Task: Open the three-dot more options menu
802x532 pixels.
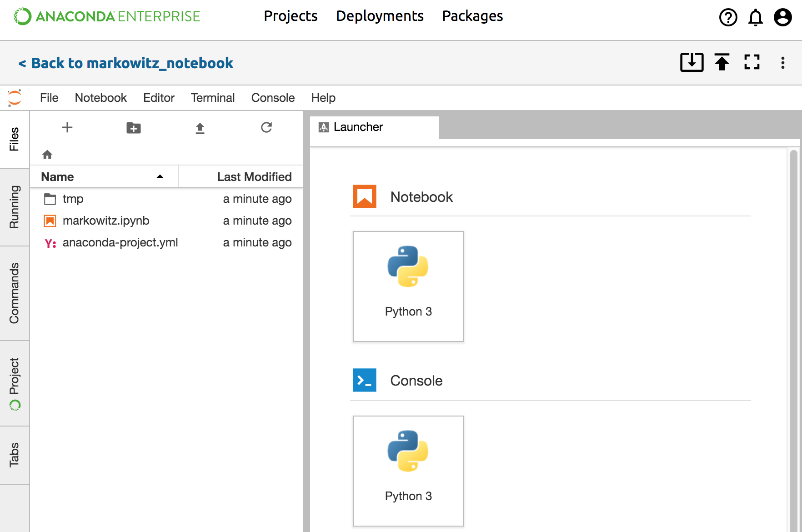Action: pyautogui.click(x=782, y=63)
